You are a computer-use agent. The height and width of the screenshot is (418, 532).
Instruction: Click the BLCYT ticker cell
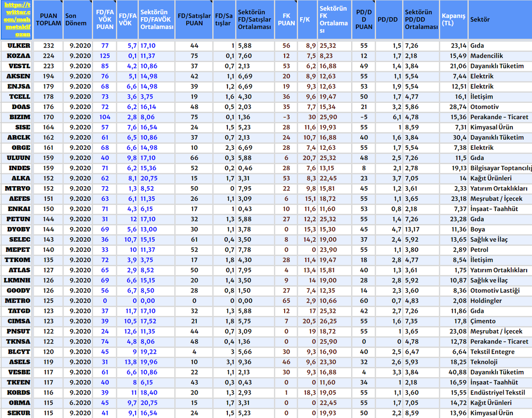17,352
